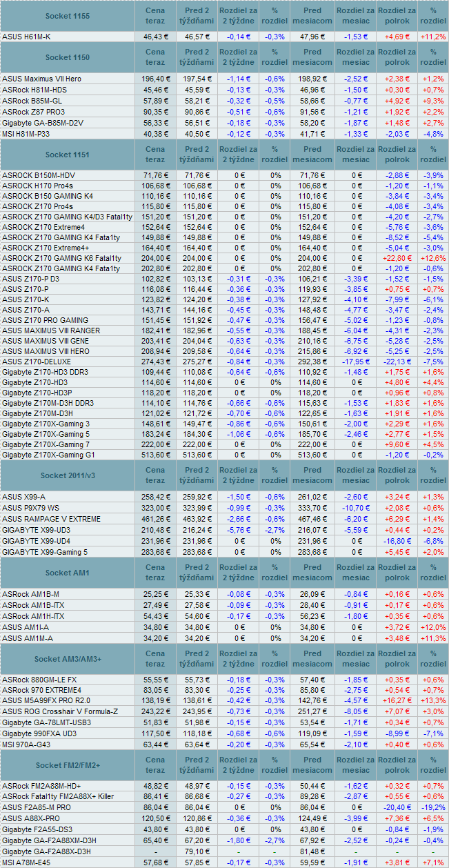
Task: Click GIGABYTE X99-UD3 product name
Action: 37,530
